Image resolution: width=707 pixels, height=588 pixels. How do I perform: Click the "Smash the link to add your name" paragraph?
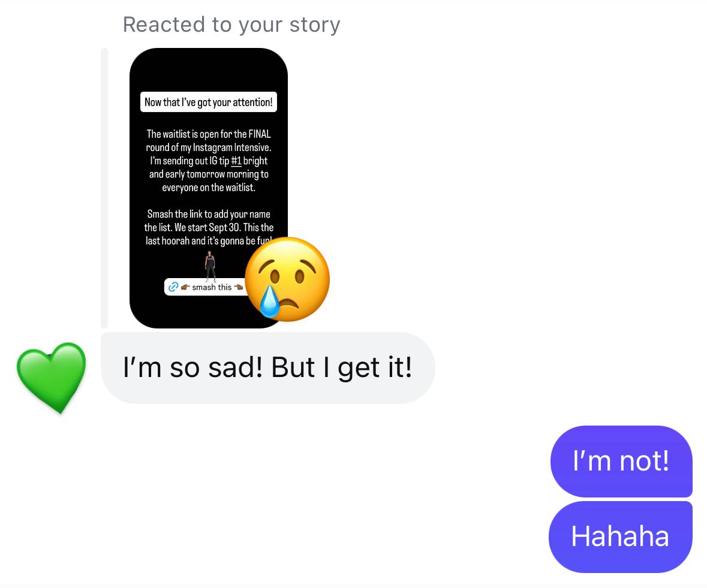point(208,228)
